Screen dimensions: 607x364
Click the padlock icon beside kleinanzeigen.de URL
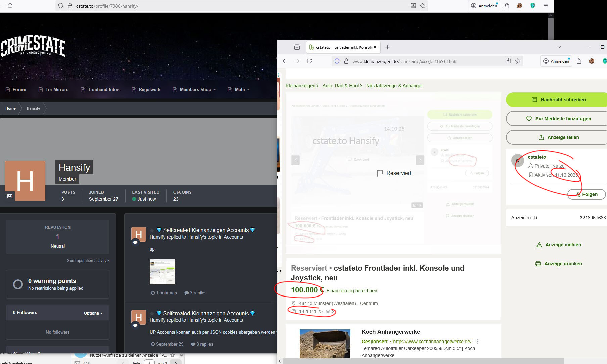point(346,61)
